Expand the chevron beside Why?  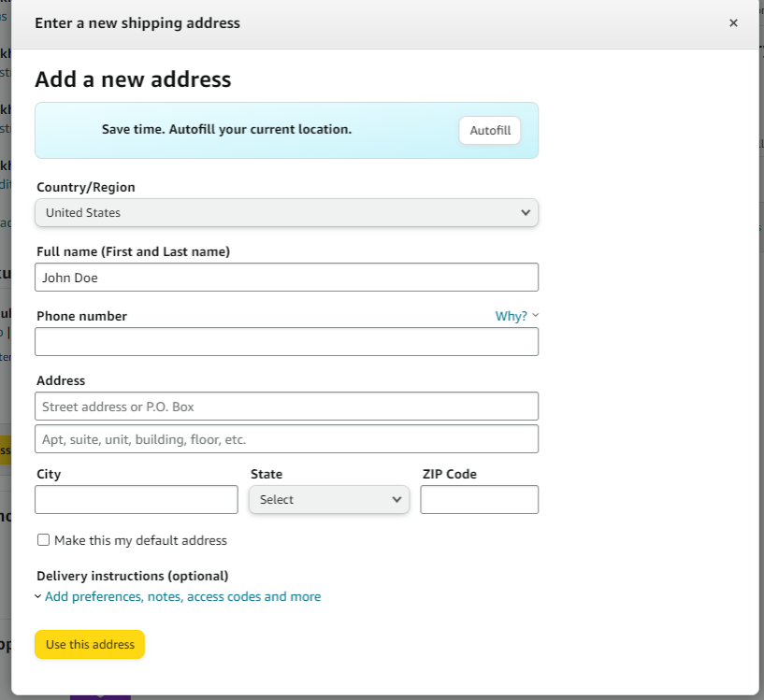(536, 315)
